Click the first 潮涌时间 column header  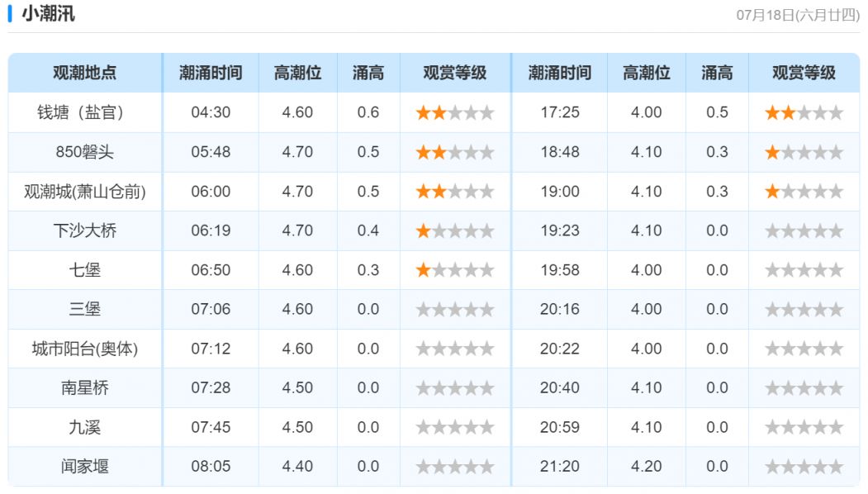tap(211, 73)
